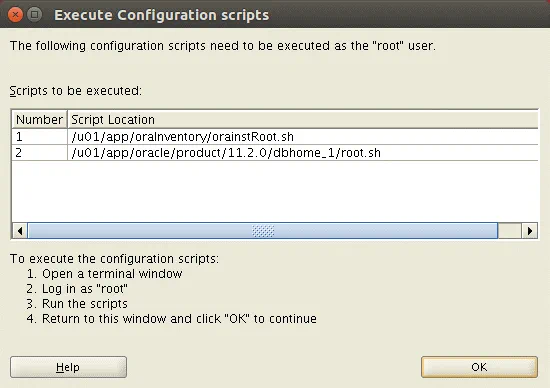This screenshot has height=388, width=550.
Task: Click the dialog title bar text
Action: tap(162, 15)
